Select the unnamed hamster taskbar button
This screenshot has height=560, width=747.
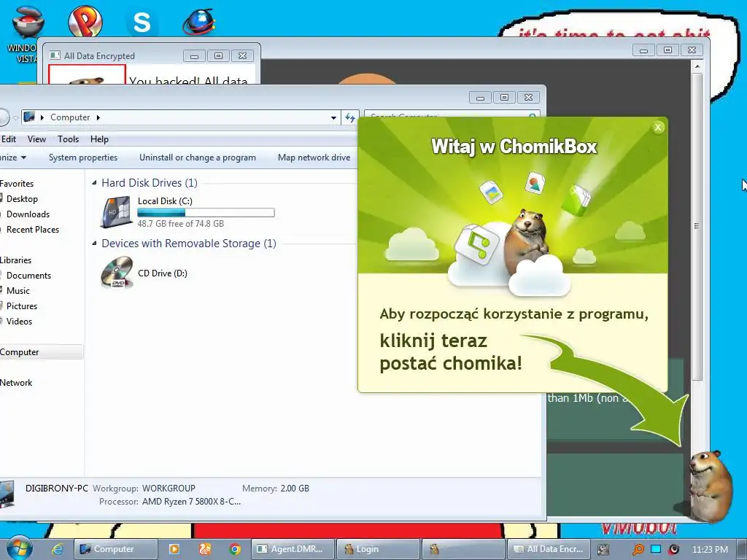[x=462, y=549]
